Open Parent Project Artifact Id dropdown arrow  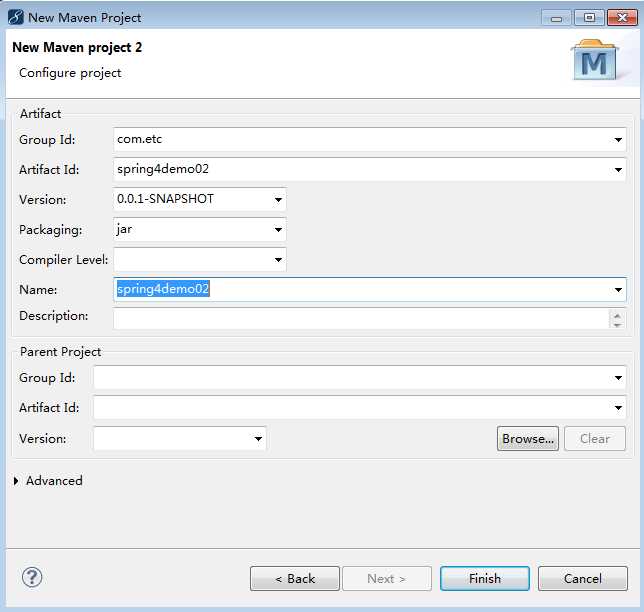(618, 408)
